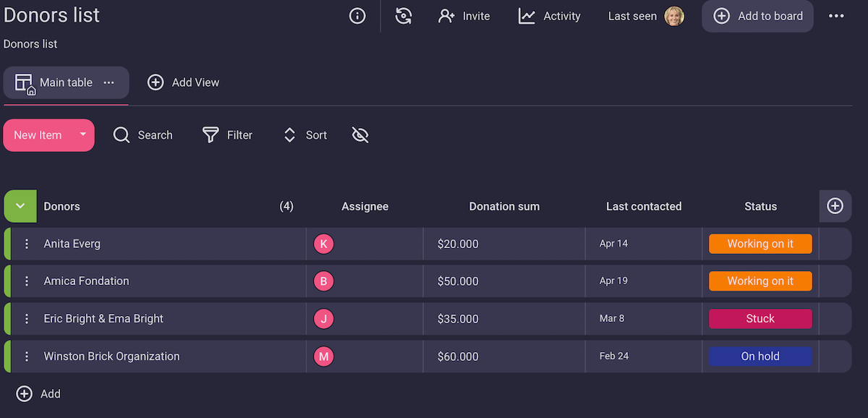Click the Add to board button
Viewport: 868px width, 418px height.
pyautogui.click(x=757, y=16)
